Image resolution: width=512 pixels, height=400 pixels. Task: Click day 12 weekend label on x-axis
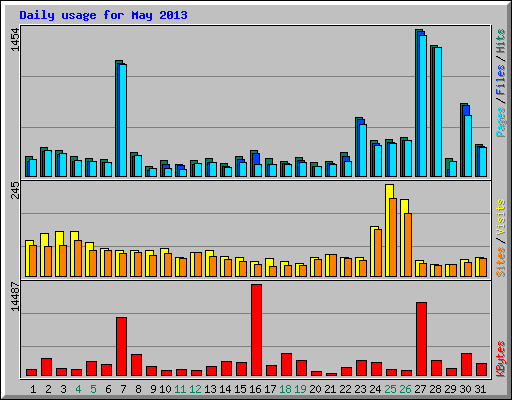195,389
